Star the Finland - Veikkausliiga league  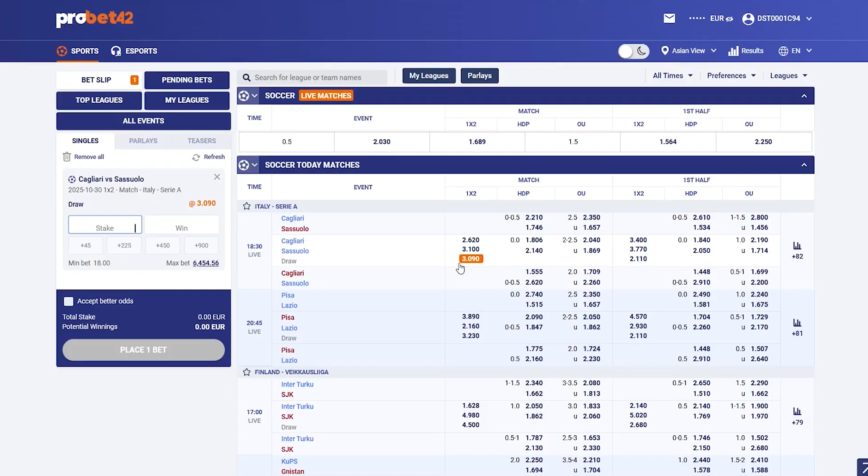[x=247, y=372]
